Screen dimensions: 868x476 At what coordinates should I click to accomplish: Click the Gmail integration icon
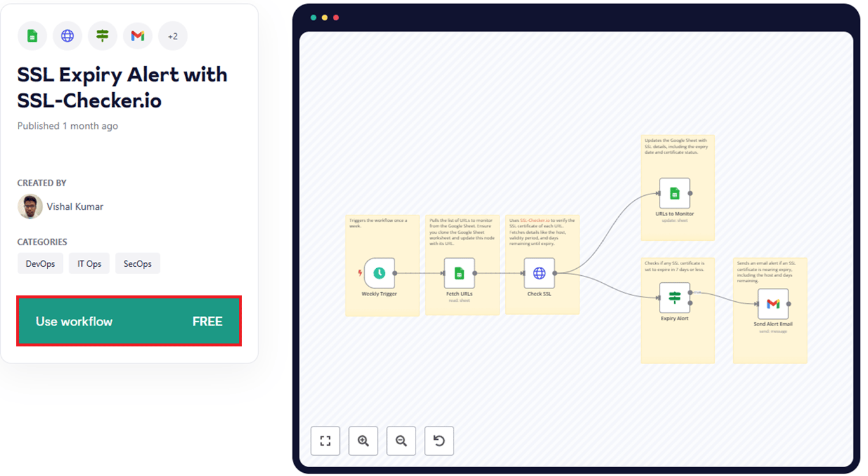138,36
